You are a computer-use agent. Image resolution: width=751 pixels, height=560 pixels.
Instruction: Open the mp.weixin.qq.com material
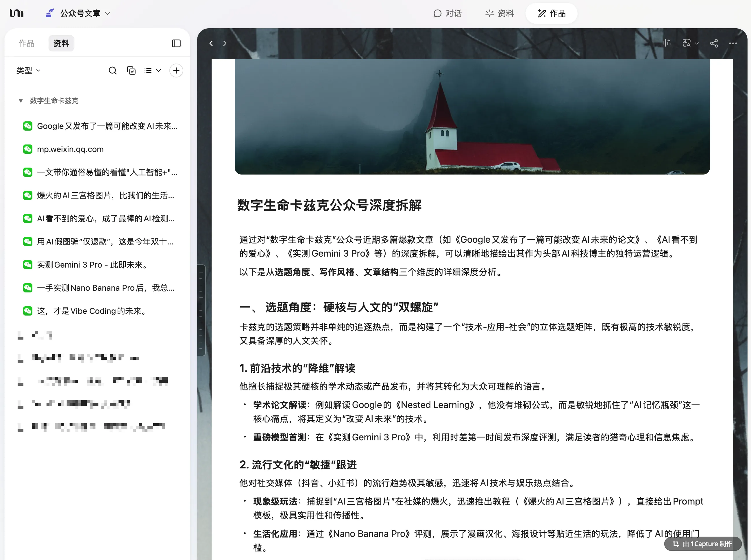pyautogui.click(x=70, y=149)
